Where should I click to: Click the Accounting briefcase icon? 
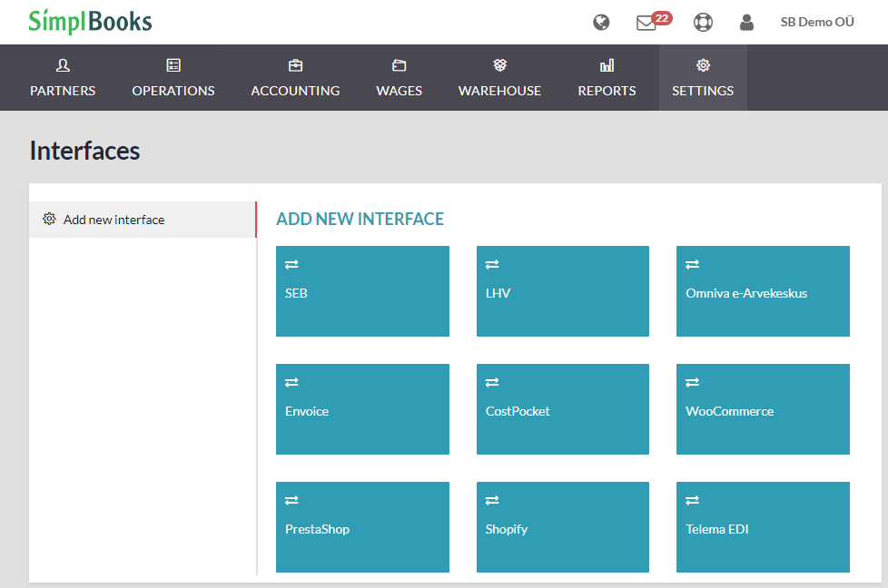296,65
